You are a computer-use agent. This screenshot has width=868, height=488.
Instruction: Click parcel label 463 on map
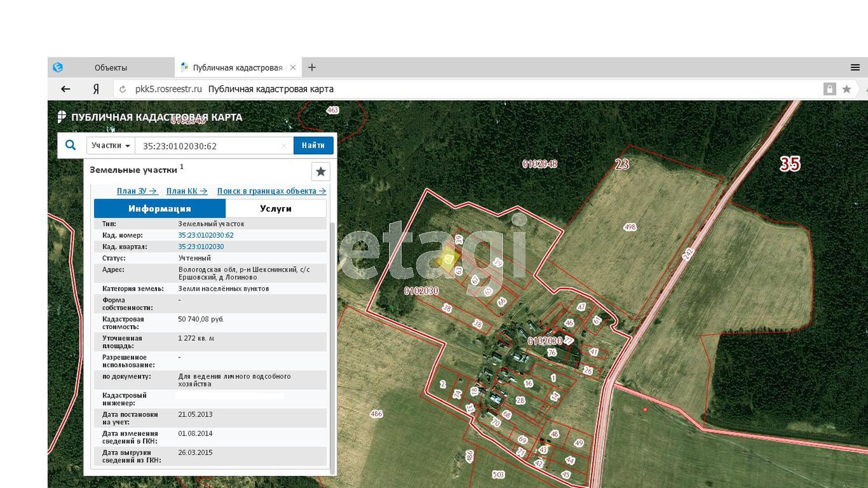click(332, 110)
